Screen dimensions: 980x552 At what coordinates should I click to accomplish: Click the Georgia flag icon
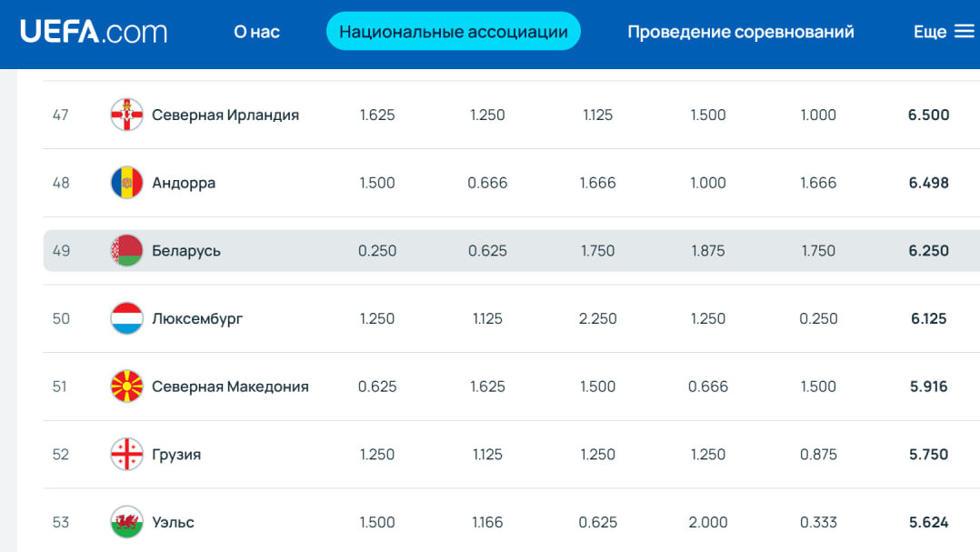click(127, 454)
